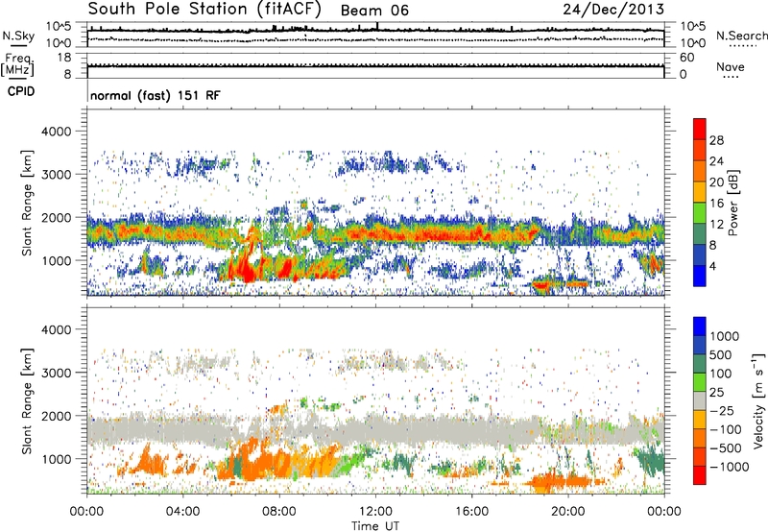Pick the dark blue velocity color above 1000
This screenshot has width=768, height=532.
(x=700, y=326)
